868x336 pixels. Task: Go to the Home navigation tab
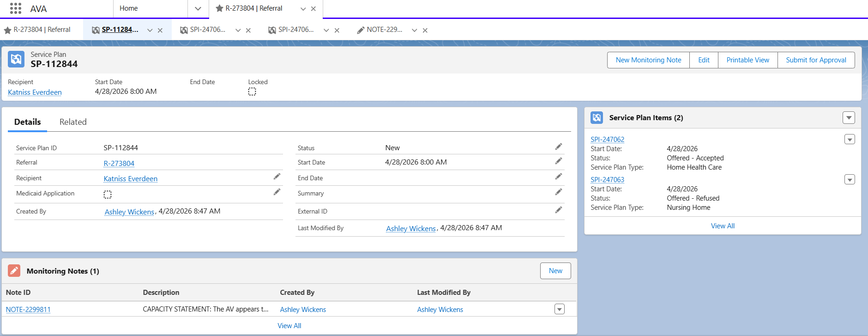(128, 8)
